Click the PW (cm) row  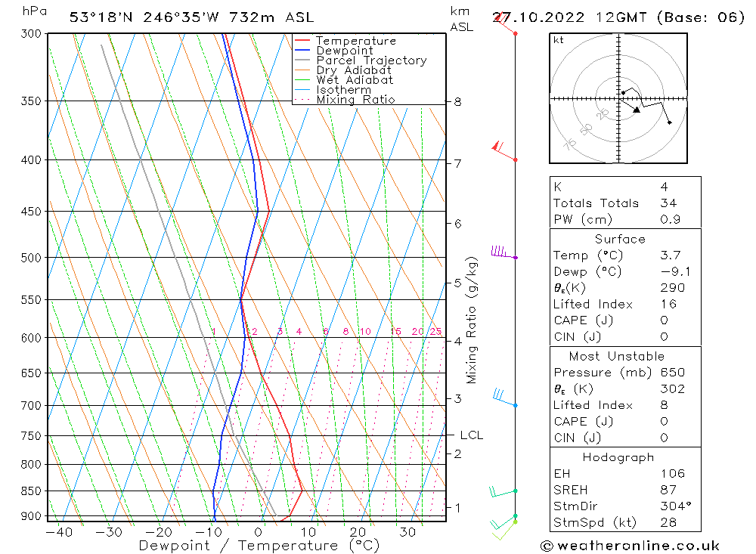625,219
